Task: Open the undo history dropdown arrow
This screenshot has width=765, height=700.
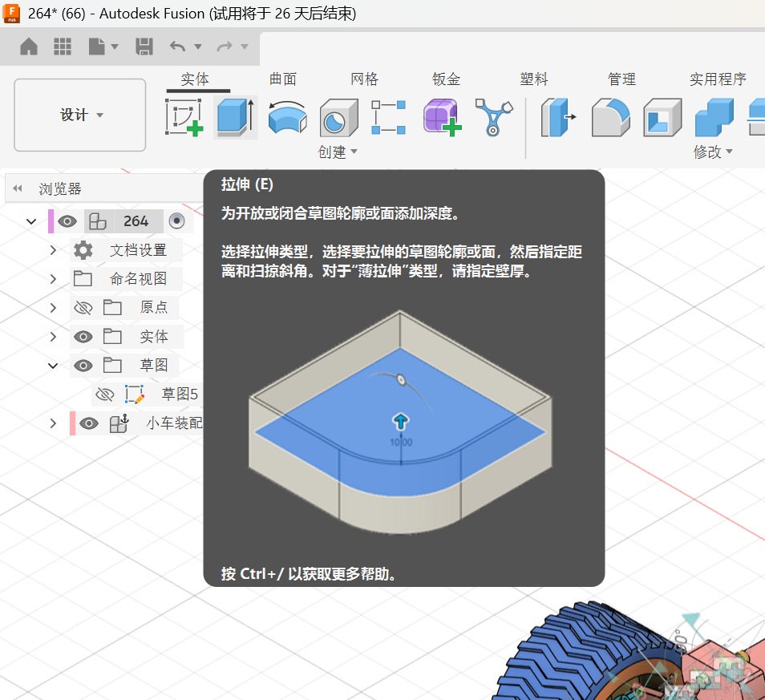Action: 197,47
